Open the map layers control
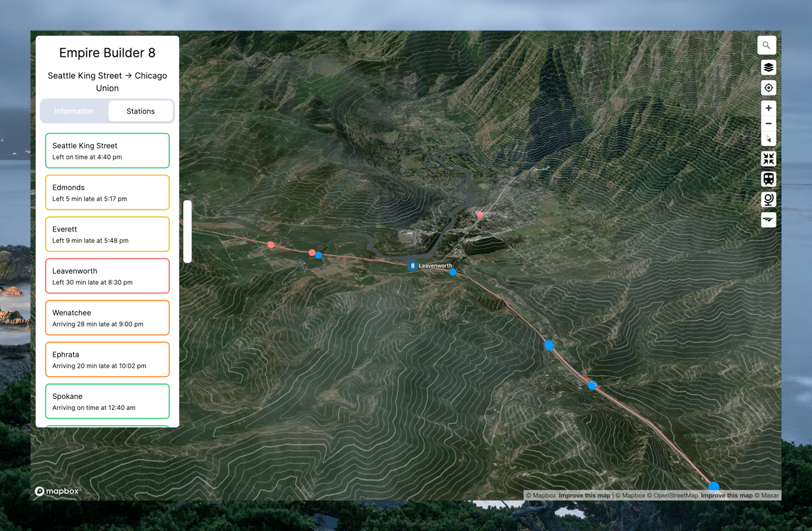Screen dimensions: 812x531 point(768,67)
